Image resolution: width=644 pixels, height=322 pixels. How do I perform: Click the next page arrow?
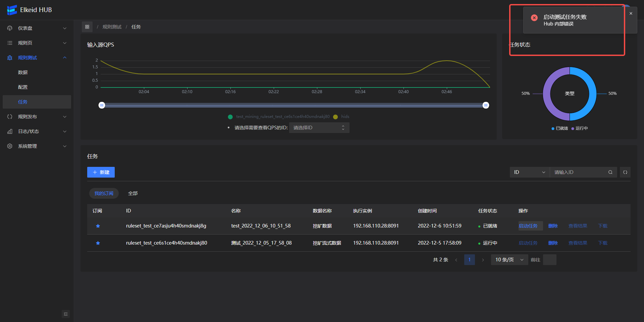click(483, 260)
